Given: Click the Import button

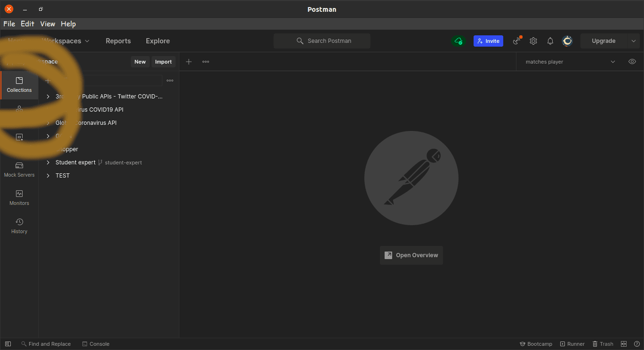Looking at the screenshot, I should [x=163, y=62].
